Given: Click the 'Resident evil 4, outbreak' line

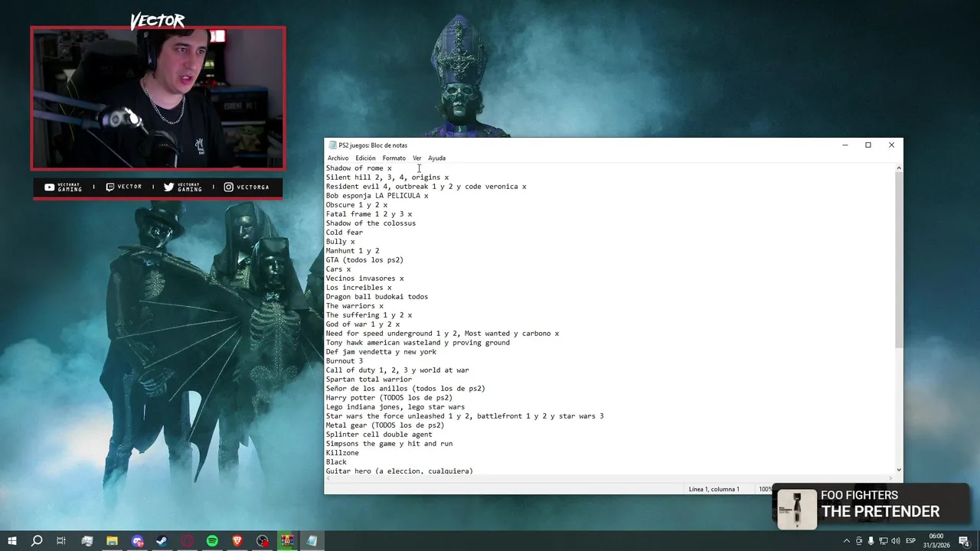Looking at the screenshot, I should pos(426,187).
